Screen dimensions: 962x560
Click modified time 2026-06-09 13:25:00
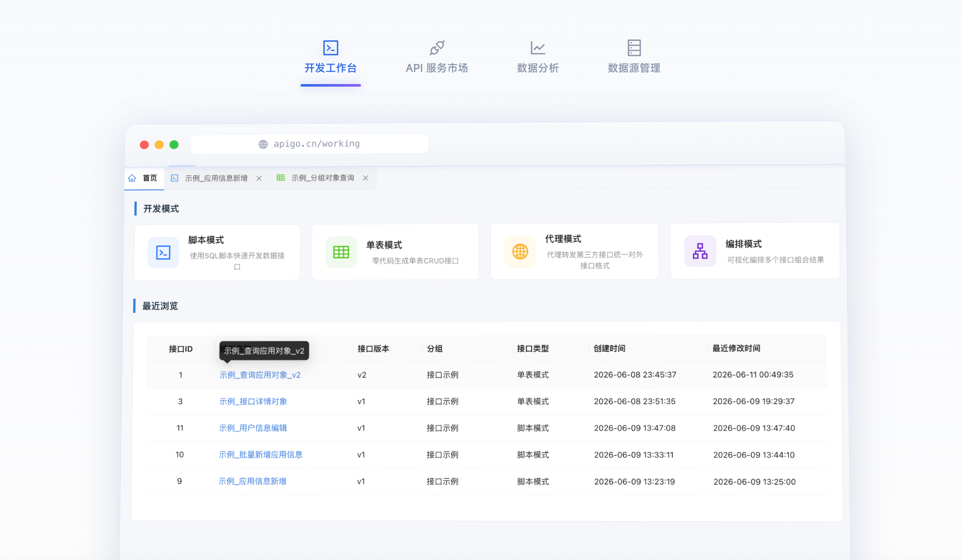754,482
